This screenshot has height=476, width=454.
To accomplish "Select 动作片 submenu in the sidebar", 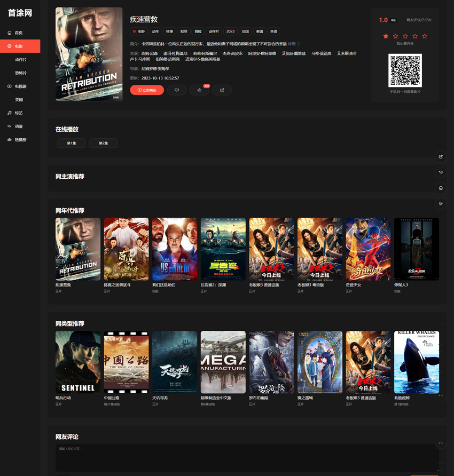I will (21, 59).
